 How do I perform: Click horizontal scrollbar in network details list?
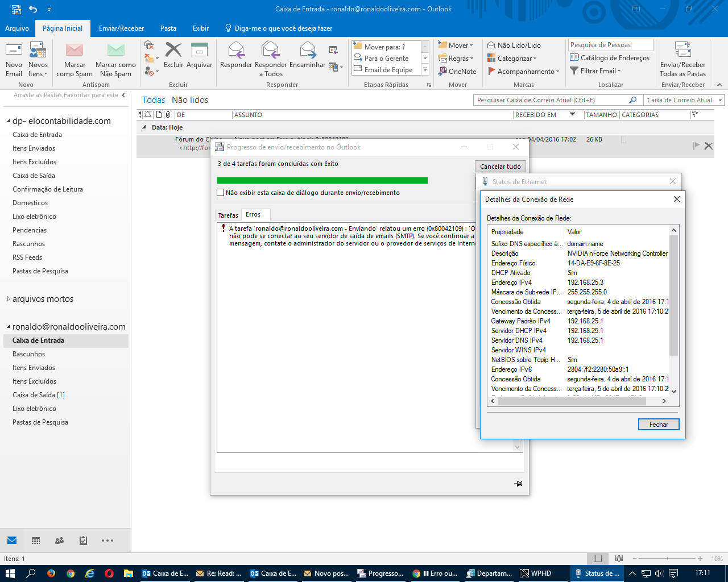(572, 401)
